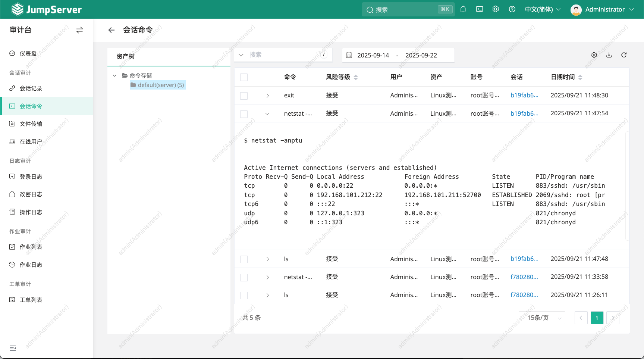Viewport: 644px width, 359px height.
Task: Open the 15条/页 page size dropdown
Action: (541, 318)
